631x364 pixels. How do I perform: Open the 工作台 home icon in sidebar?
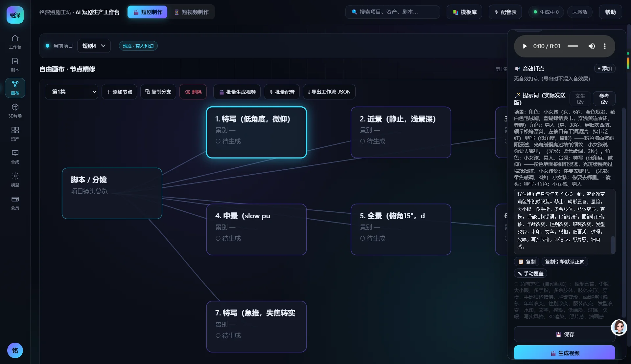[x=15, y=42]
